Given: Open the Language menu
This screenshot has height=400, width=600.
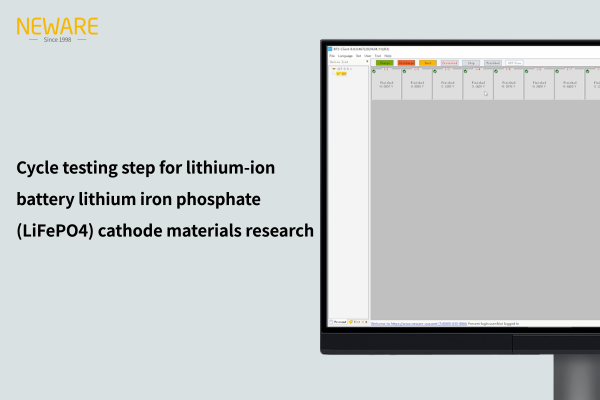Looking at the screenshot, I should click(345, 55).
